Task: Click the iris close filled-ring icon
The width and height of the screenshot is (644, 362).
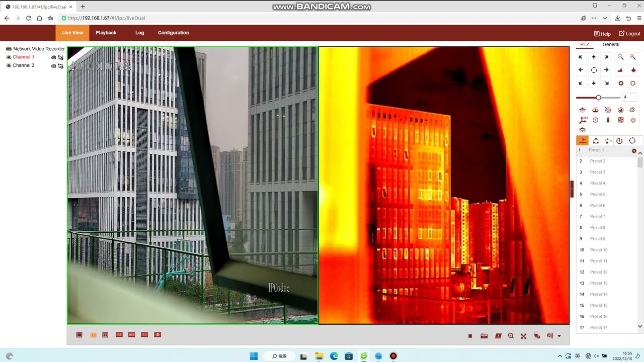Action: pos(621,83)
